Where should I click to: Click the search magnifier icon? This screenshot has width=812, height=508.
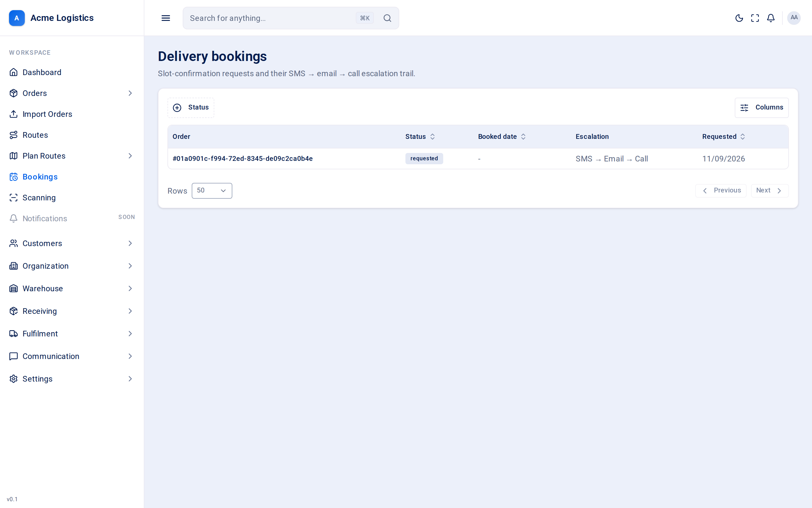pyautogui.click(x=387, y=18)
